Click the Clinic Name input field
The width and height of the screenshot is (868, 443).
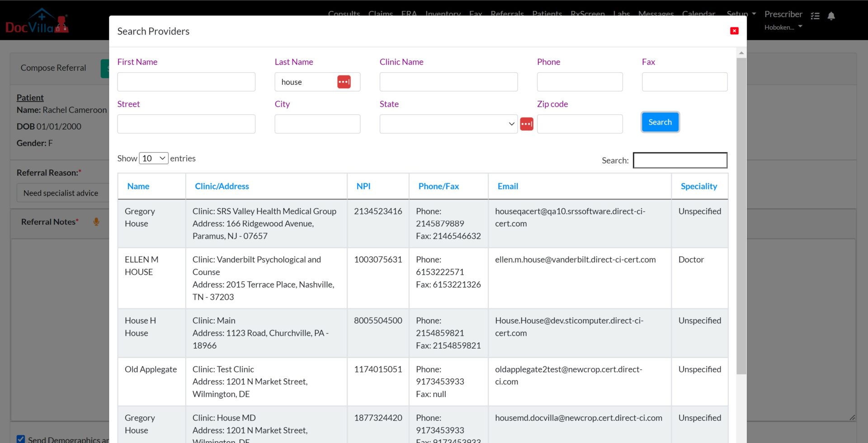[x=448, y=82]
